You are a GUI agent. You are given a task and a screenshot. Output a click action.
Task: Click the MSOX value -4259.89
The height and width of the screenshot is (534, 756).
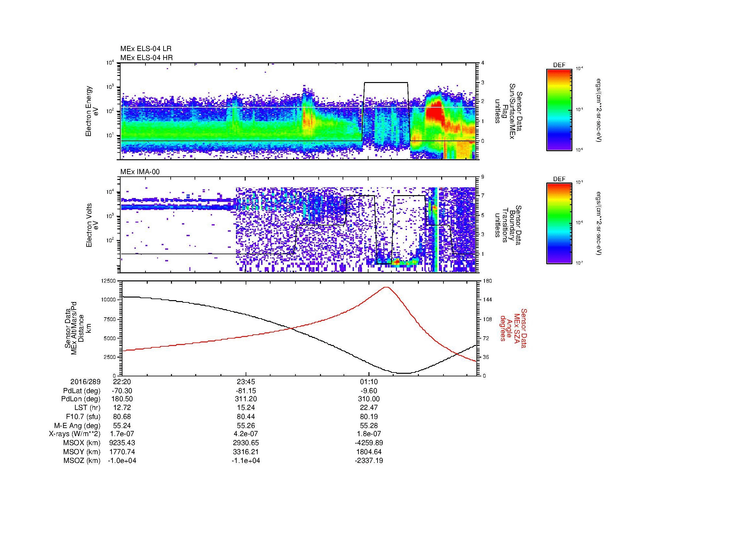coord(369,443)
